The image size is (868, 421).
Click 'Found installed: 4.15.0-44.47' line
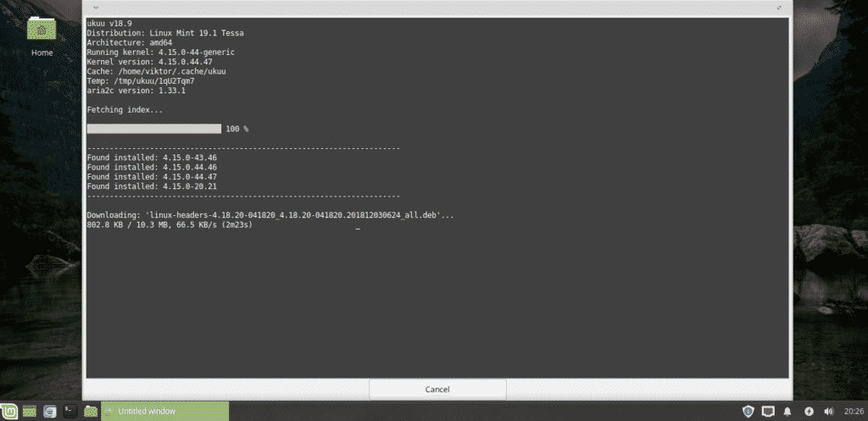(x=152, y=177)
